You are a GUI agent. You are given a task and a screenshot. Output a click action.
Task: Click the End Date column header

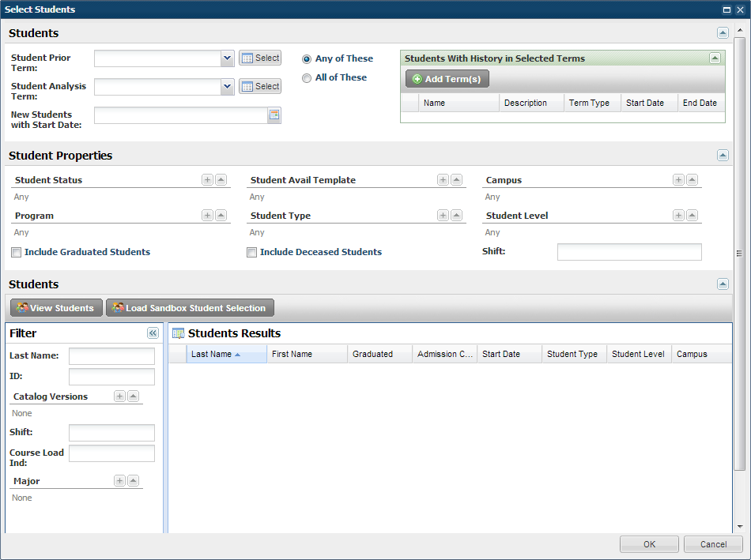point(701,103)
